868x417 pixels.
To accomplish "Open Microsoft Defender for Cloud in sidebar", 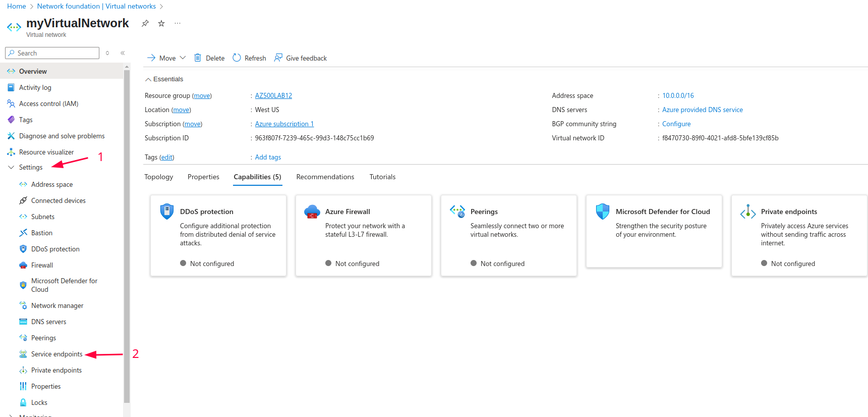I will pos(64,285).
